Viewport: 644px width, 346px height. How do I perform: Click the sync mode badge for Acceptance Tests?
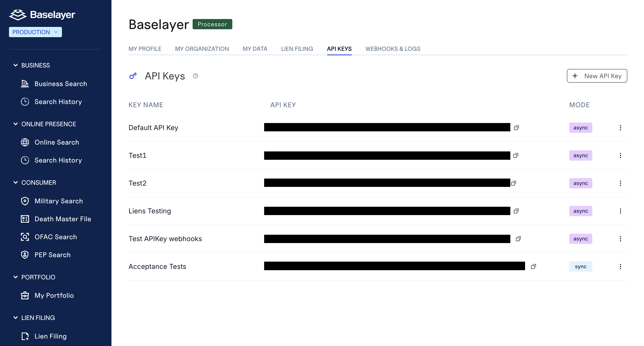(580, 267)
